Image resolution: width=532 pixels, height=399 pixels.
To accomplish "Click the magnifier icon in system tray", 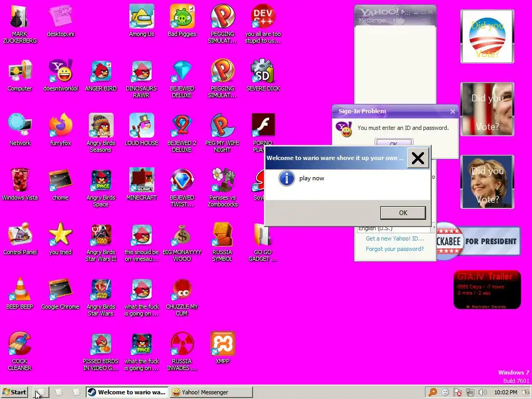I will click(x=433, y=392).
